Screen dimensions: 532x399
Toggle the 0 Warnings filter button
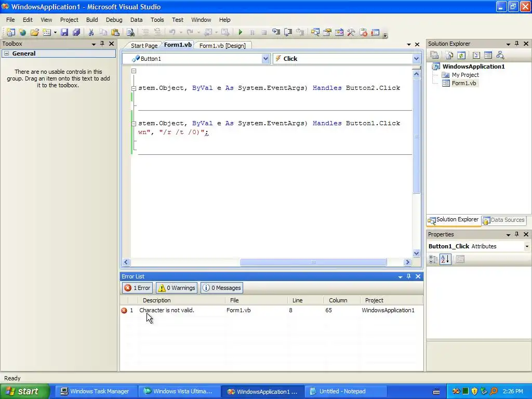(x=177, y=288)
